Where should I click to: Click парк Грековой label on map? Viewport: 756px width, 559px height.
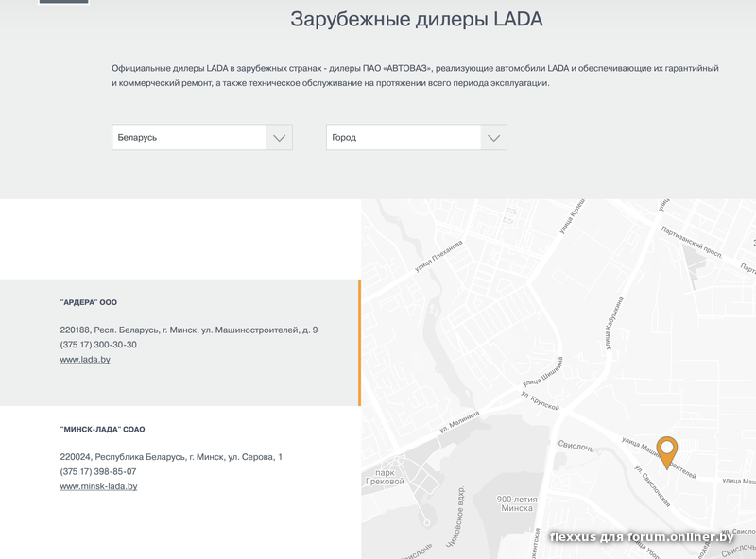(x=385, y=477)
